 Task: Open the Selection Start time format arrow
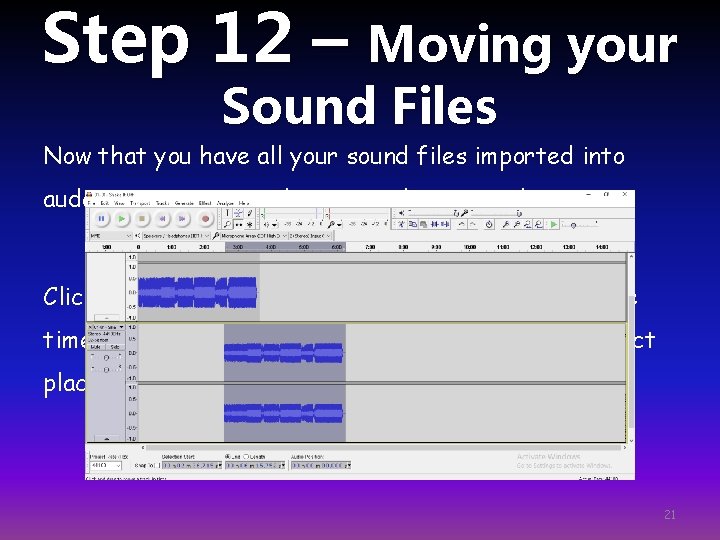tap(220, 466)
